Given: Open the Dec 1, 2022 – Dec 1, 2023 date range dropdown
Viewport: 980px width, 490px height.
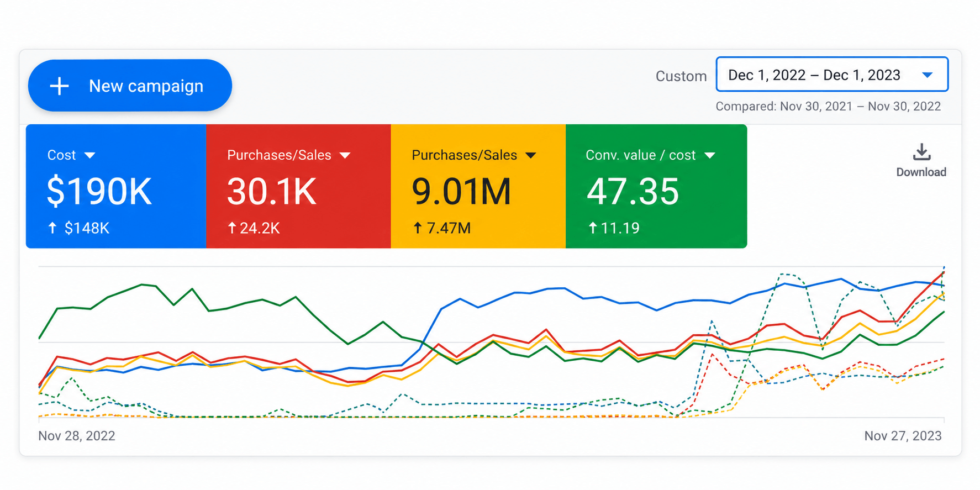Looking at the screenshot, I should pos(832,75).
